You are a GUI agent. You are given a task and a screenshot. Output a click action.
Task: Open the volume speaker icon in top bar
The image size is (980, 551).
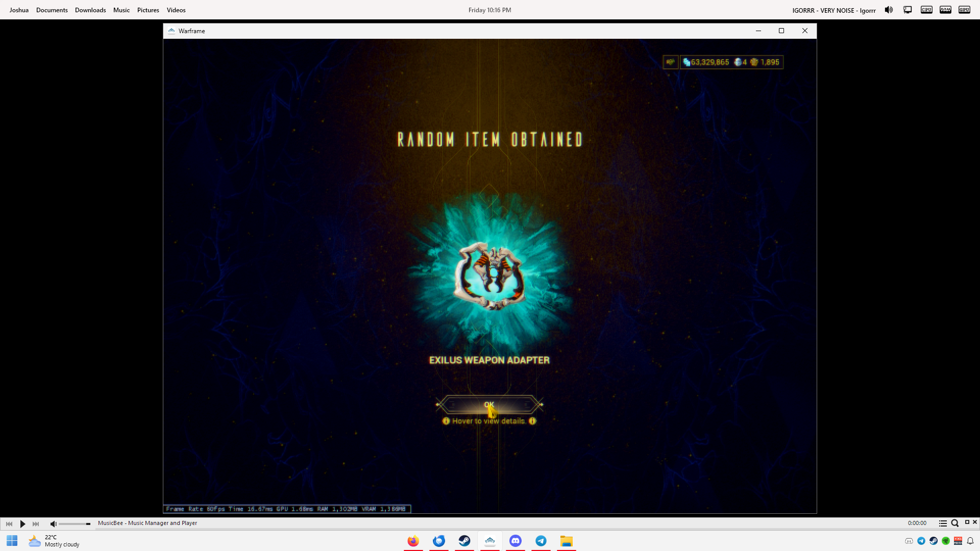tap(889, 10)
